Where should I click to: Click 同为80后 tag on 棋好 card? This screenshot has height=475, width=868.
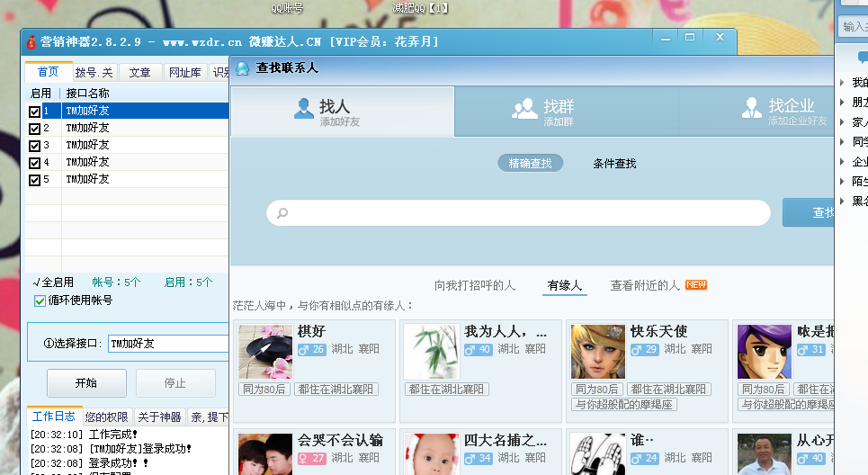264,390
